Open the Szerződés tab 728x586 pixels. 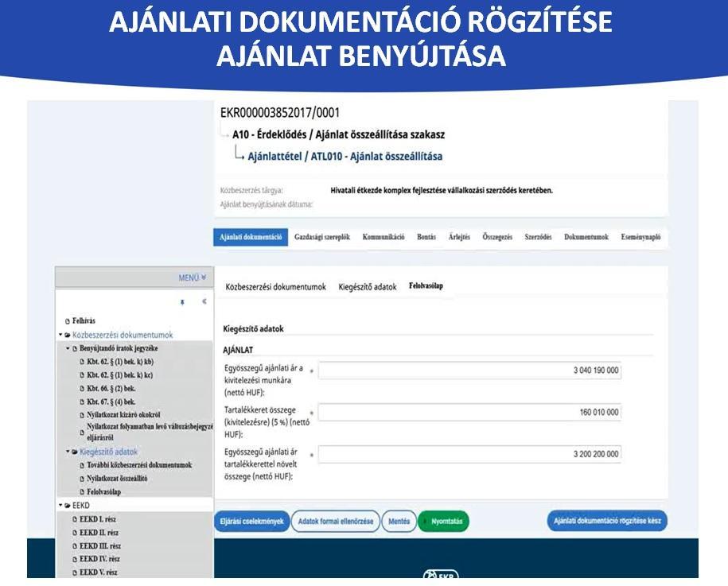point(538,237)
